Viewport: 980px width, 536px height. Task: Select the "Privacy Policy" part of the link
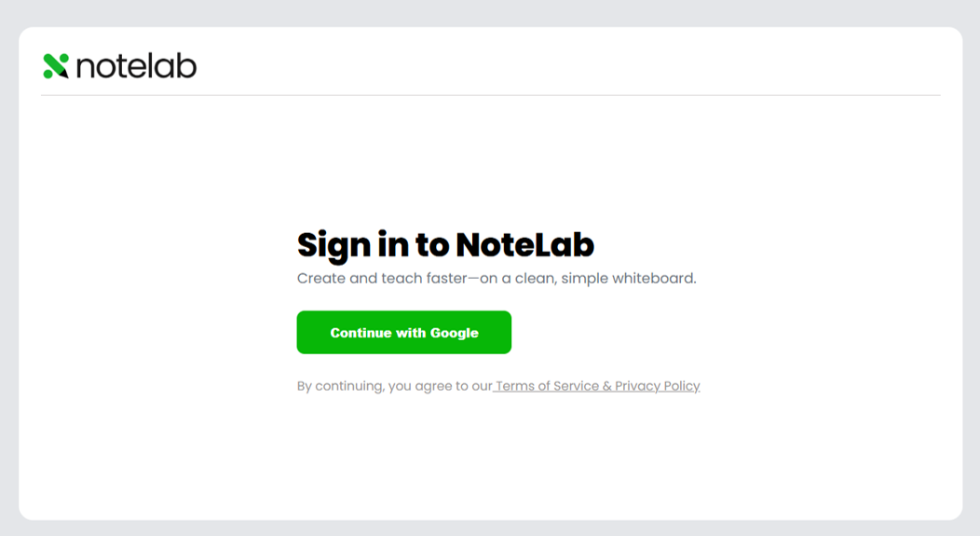point(657,386)
